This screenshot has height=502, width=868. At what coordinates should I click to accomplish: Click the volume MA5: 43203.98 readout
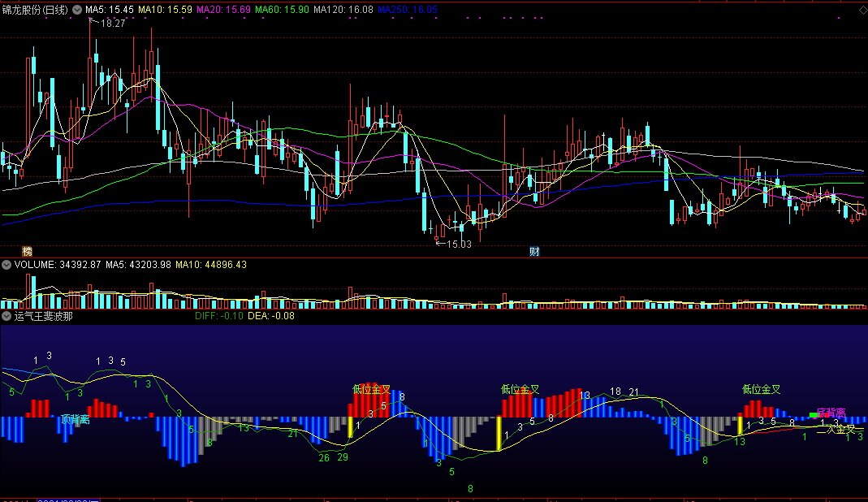pyautogui.click(x=138, y=265)
